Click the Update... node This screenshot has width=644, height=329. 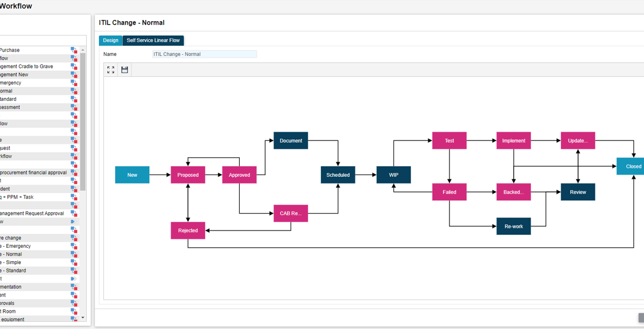pos(578,140)
